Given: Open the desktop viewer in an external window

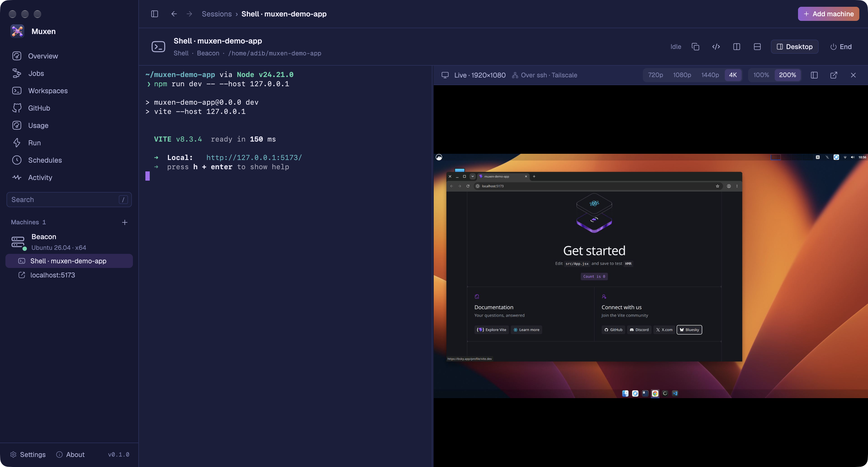Looking at the screenshot, I should click(834, 75).
